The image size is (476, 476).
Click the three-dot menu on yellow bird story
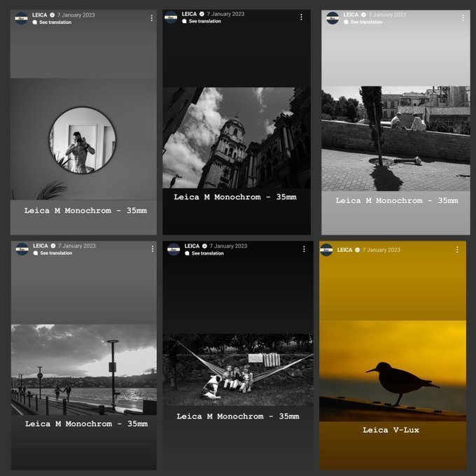[456, 250]
